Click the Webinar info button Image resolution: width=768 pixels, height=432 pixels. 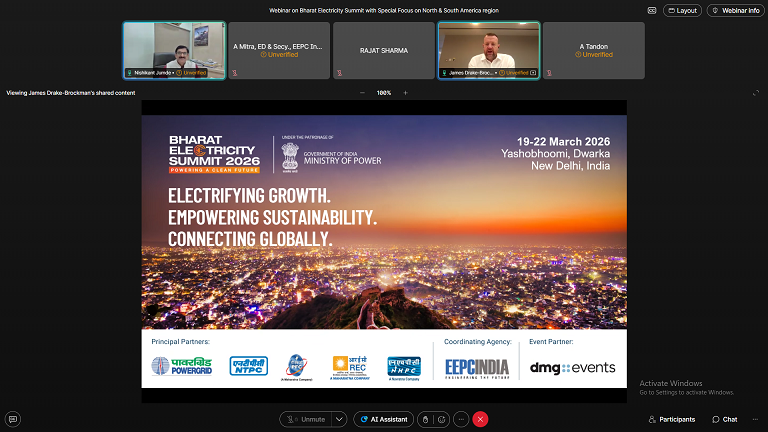[x=734, y=10]
